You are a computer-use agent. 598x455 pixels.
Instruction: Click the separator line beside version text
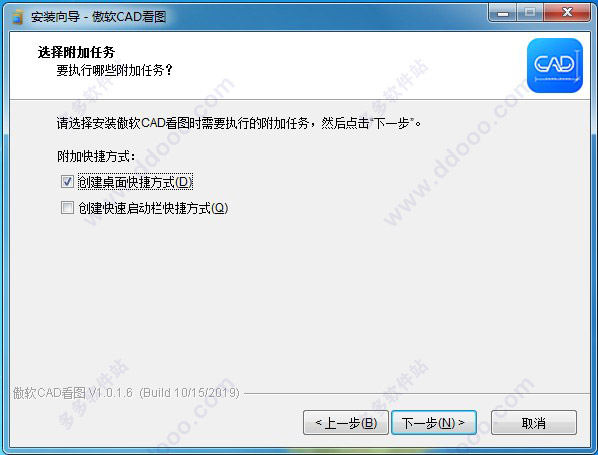[417, 393]
